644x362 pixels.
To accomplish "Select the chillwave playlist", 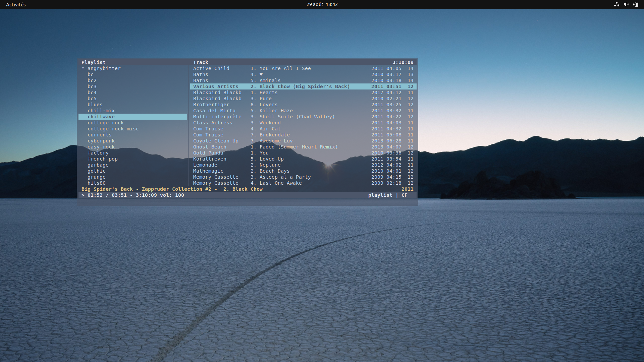I will (x=101, y=117).
